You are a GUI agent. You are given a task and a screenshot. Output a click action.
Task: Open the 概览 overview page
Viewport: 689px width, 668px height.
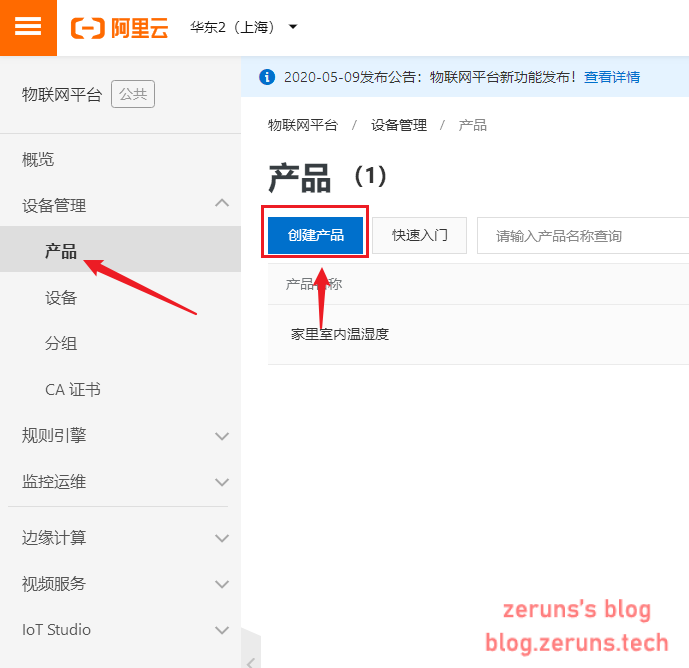38,159
